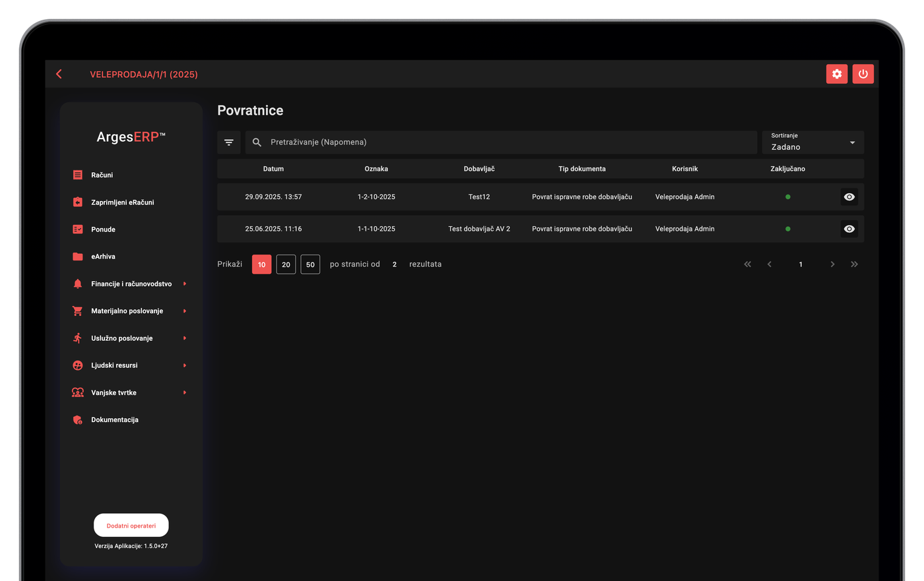Click the Datum column header
This screenshot has height=581, width=924.
[273, 169]
